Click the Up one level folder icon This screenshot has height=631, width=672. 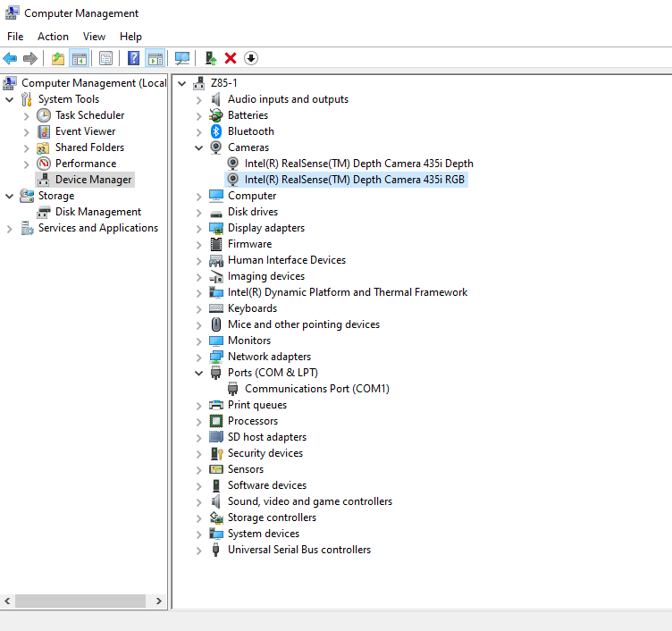coord(58,58)
